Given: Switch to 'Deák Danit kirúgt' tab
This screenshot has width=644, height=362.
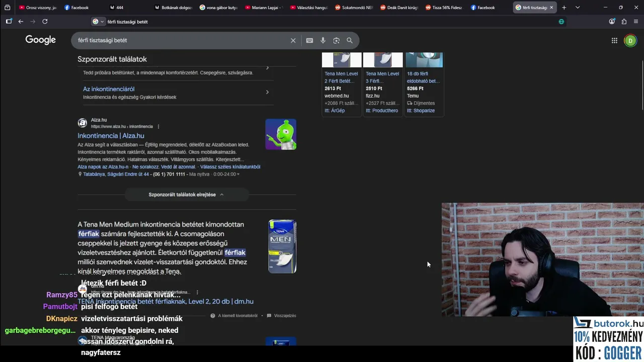Looking at the screenshot, I should pyautogui.click(x=400, y=8).
